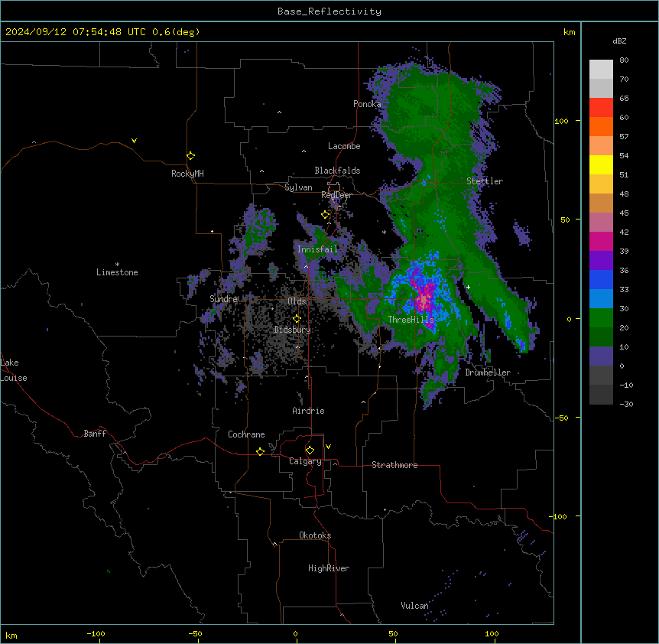Click the Base_Reflectivity title text

pyautogui.click(x=329, y=11)
